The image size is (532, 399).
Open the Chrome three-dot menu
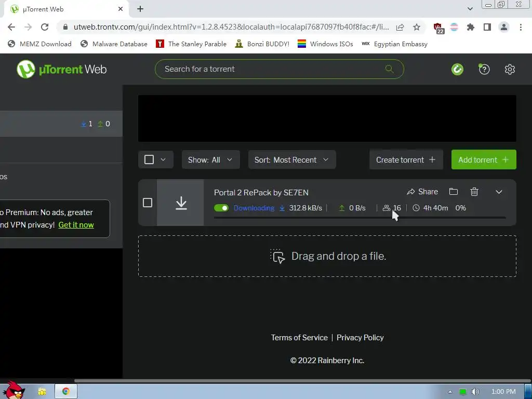pyautogui.click(x=521, y=27)
